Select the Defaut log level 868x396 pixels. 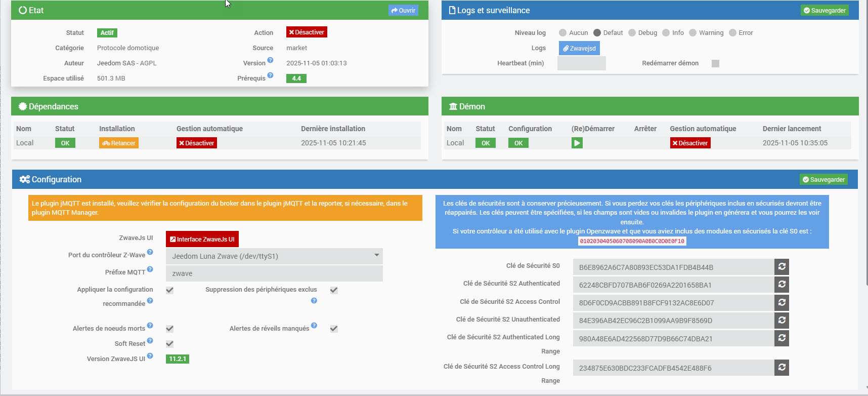click(x=597, y=33)
